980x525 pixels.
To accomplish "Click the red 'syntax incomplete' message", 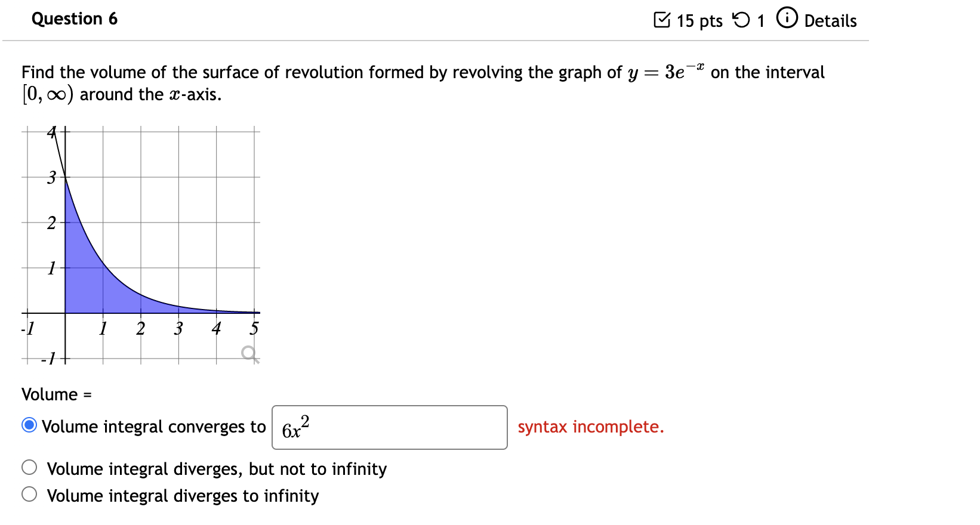I will (591, 427).
